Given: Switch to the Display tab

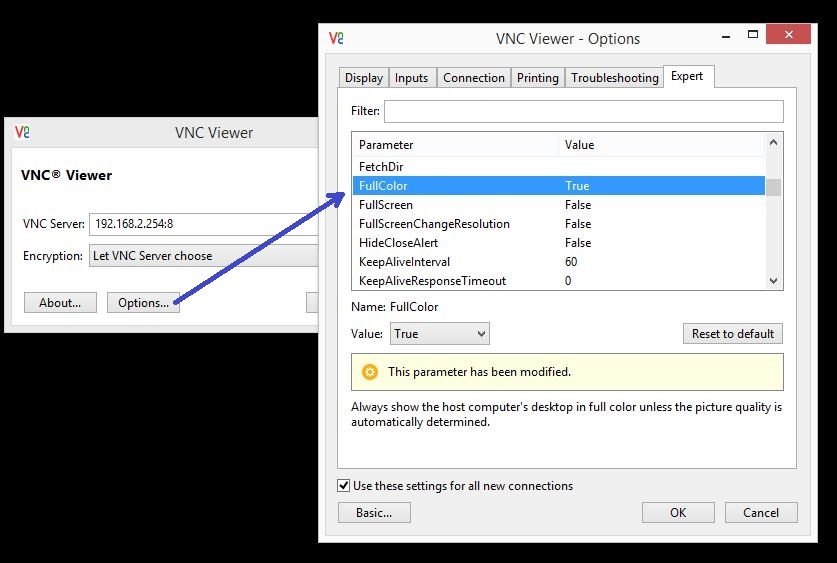Looking at the screenshot, I should tap(364, 78).
